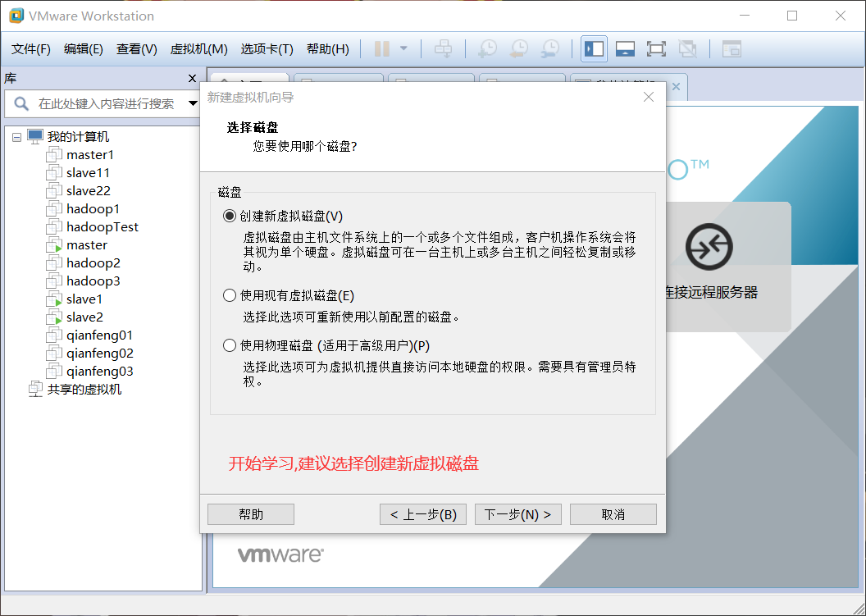
Task: Click the 共享的虚拟机 shared VMs icon
Action: [x=35, y=389]
